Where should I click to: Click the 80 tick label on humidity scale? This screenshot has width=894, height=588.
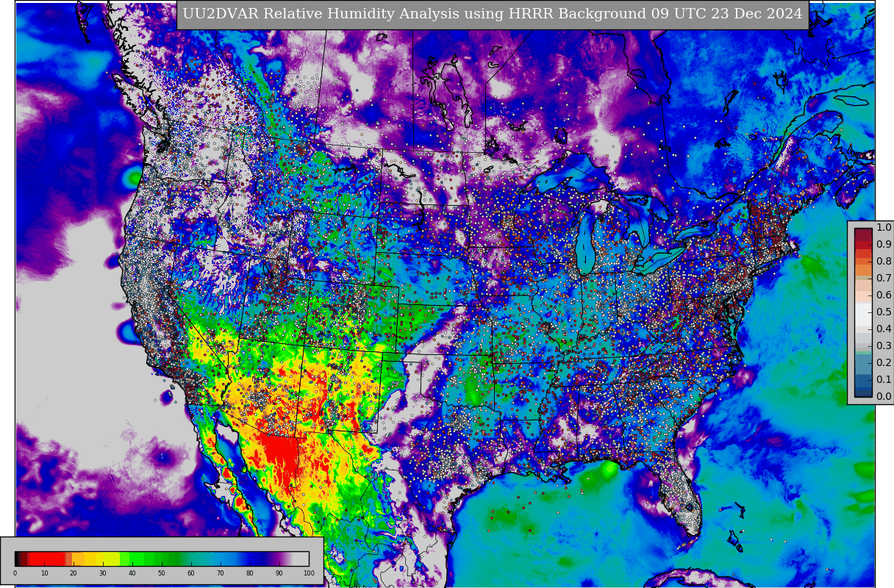click(x=250, y=573)
